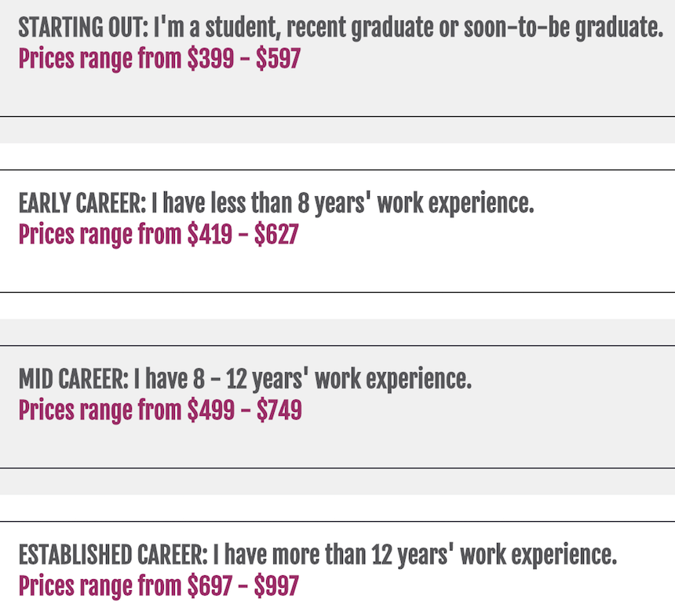This screenshot has width=675, height=616.
Task: Click the $597 price figure
Action: click(x=278, y=59)
